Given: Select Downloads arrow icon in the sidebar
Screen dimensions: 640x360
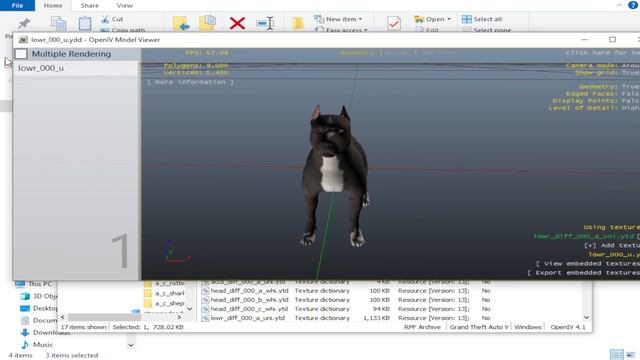Looking at the screenshot, I should (x=25, y=333).
